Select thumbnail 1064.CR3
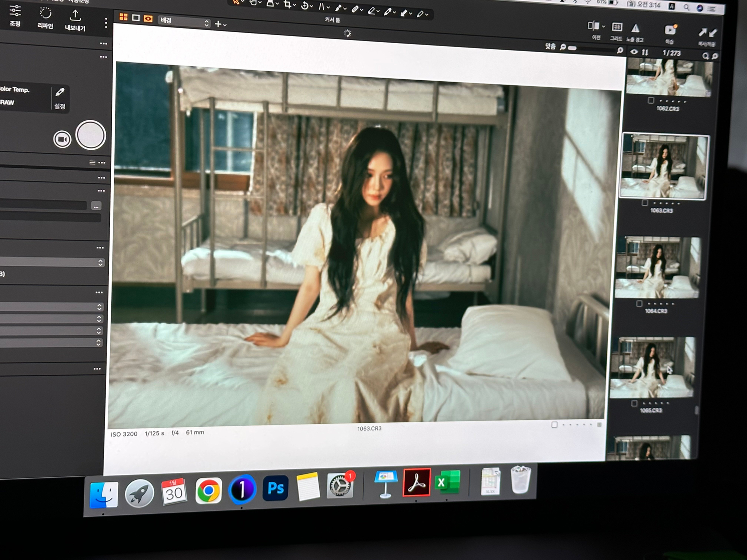 [657, 267]
